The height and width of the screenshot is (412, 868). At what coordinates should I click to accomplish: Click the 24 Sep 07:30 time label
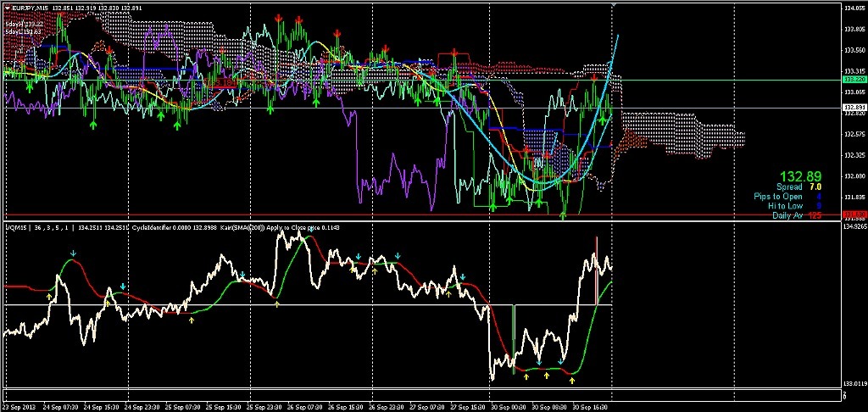coord(63,406)
